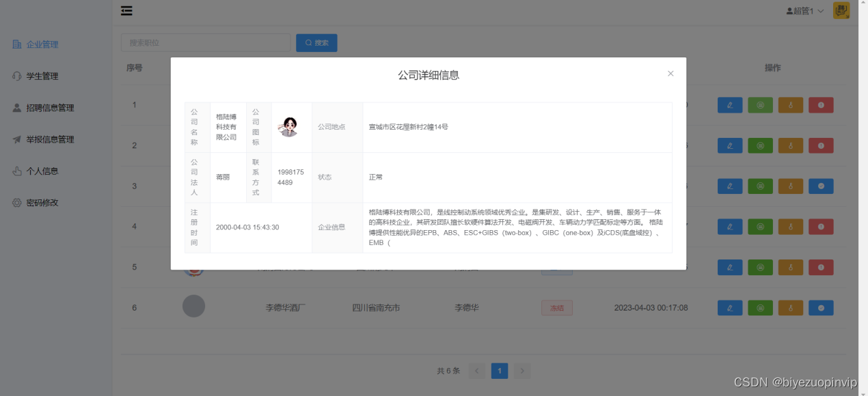Click the blue 搜索 button
This screenshot has width=868, height=396.
click(x=316, y=43)
